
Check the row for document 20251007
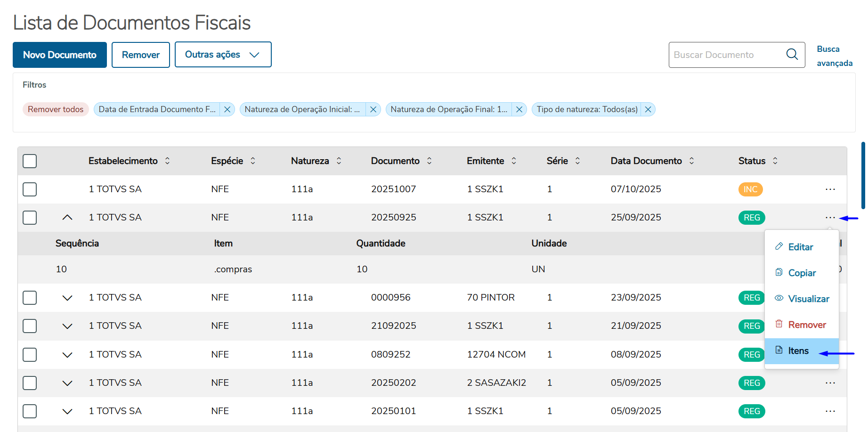coord(30,189)
